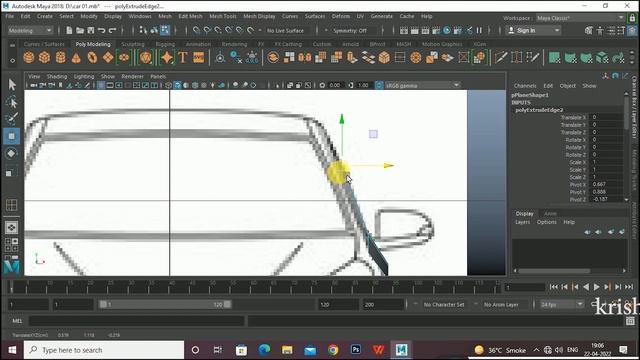Open Photoshop from the taskbar
The height and width of the screenshot is (360, 640).
(356, 350)
